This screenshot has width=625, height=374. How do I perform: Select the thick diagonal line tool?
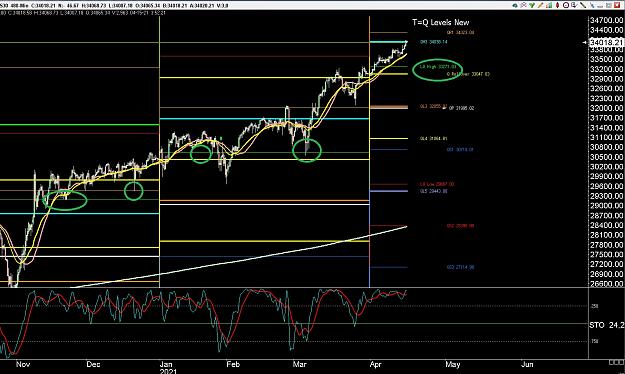[583, 5]
